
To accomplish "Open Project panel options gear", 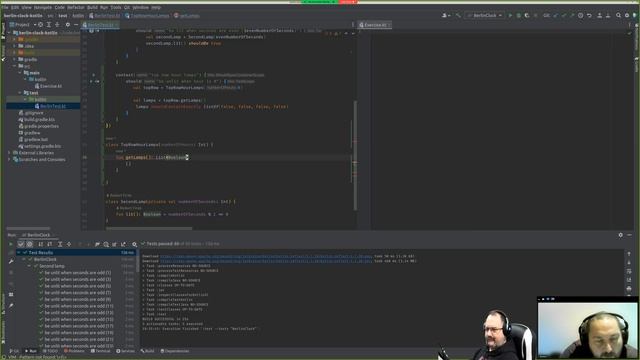I will 68,24.
